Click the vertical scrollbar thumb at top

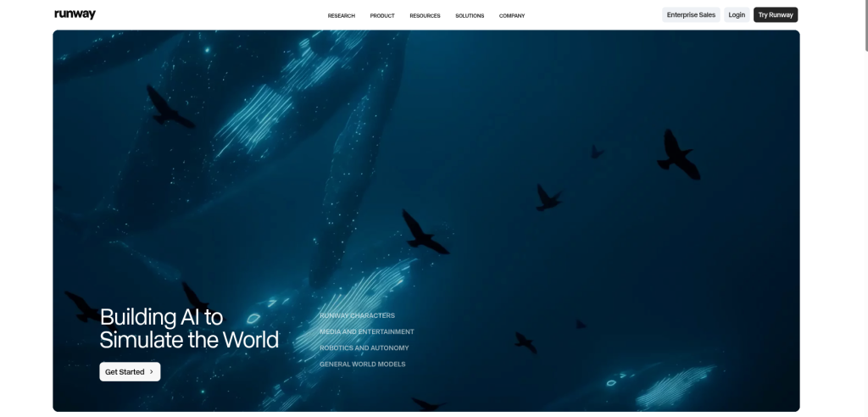coord(865,26)
